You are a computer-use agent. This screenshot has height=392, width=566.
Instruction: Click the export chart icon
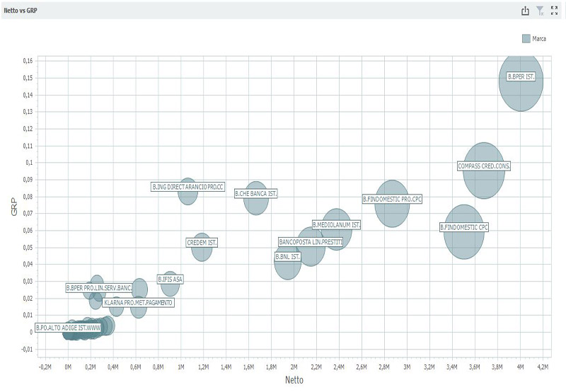coord(525,11)
